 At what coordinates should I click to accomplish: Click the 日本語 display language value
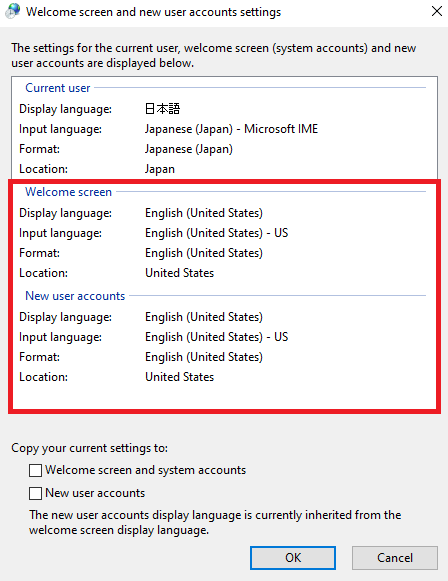[x=162, y=109]
